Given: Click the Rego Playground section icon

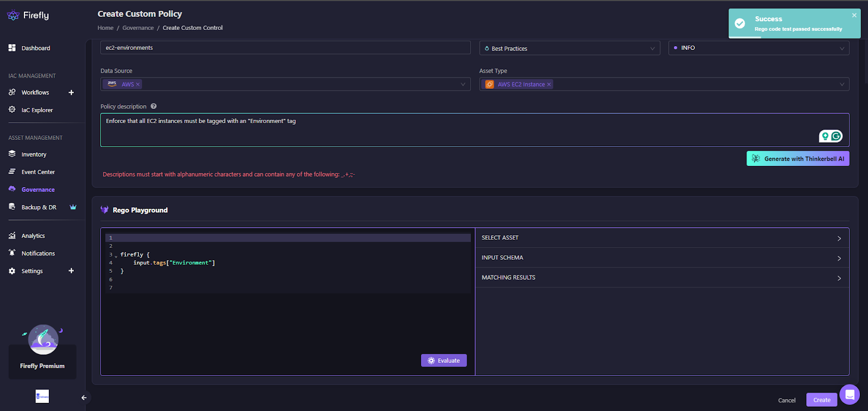Looking at the screenshot, I should (x=105, y=210).
